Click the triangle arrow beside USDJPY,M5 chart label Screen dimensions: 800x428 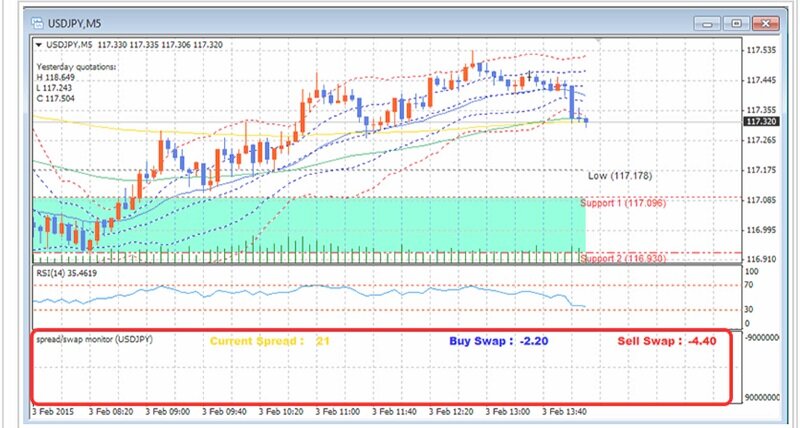coord(38,45)
